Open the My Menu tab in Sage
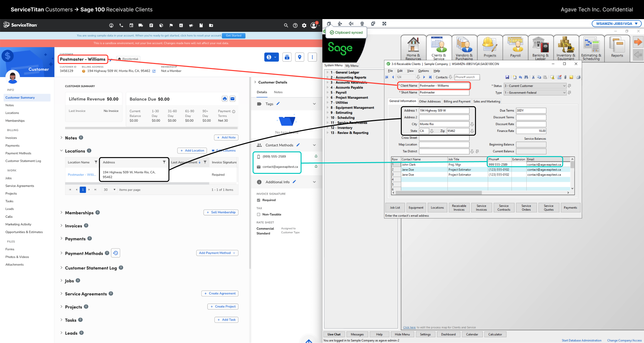This screenshot has width=644, height=343. [x=352, y=66]
